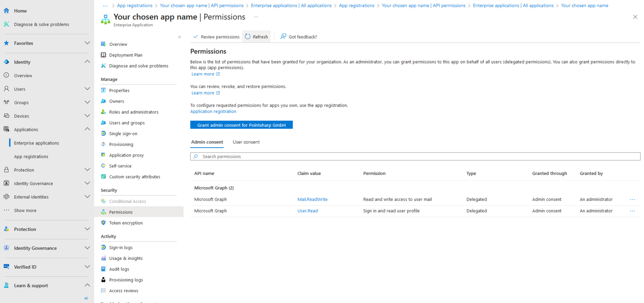Collapse the Identity section chevron
This screenshot has height=303, width=644.
(87, 62)
